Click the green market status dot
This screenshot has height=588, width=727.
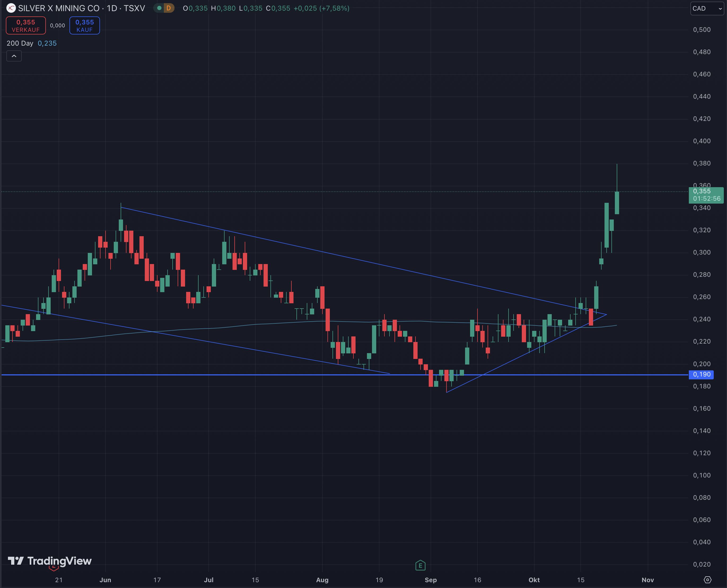pos(159,8)
